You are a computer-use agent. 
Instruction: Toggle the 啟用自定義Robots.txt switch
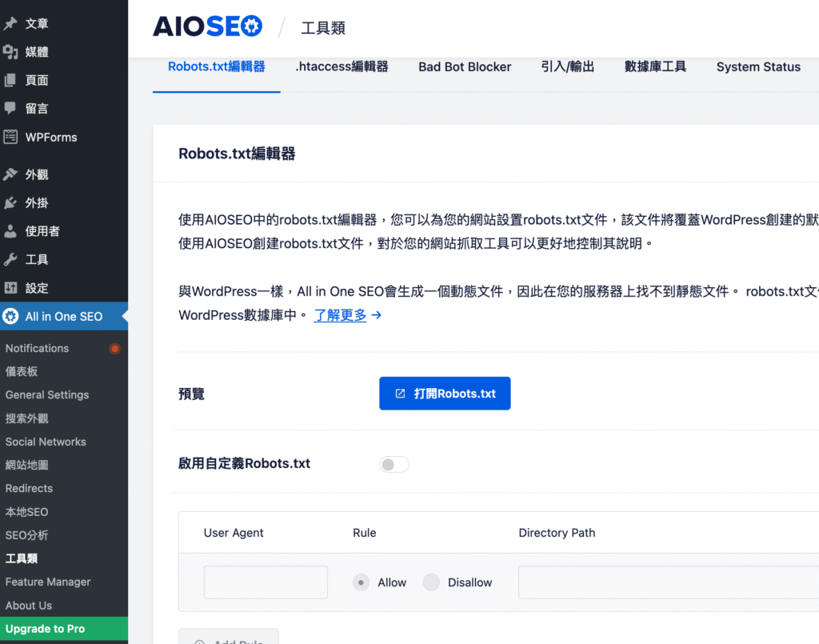[394, 464]
